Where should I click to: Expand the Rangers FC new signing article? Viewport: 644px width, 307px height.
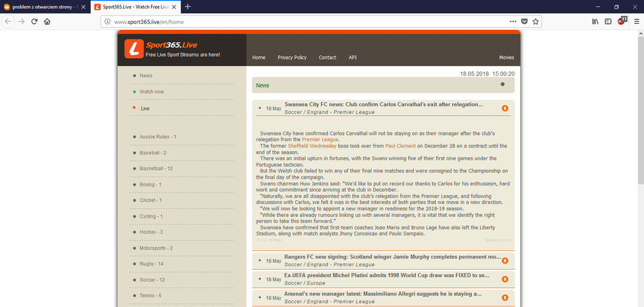point(505,261)
